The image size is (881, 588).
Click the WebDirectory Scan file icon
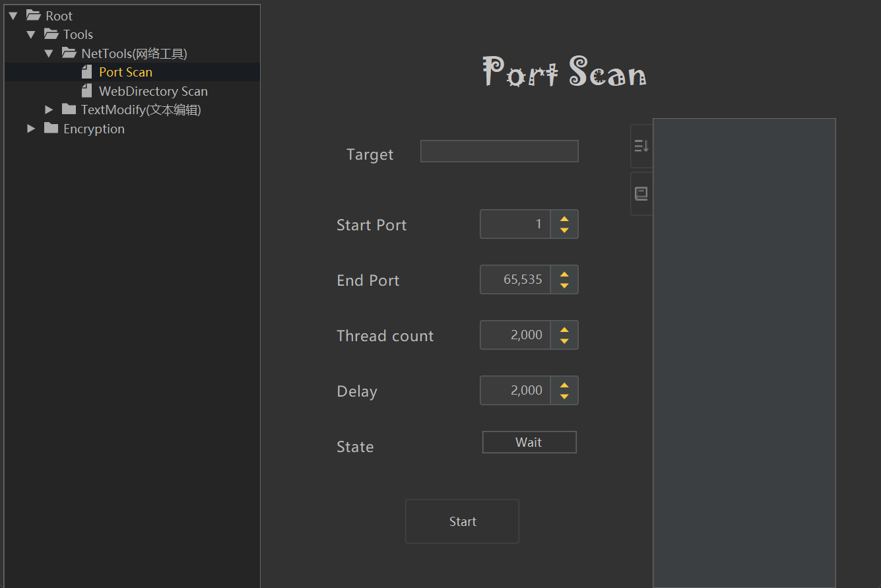point(86,91)
